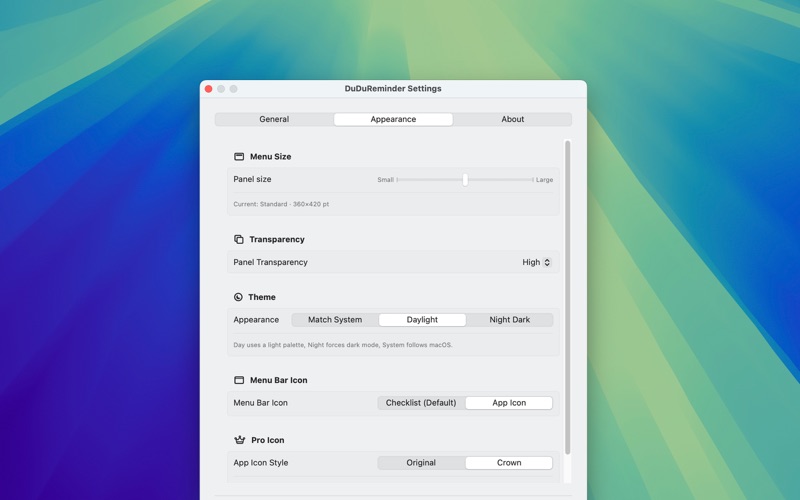Click the panel size slider knob
800x500 pixels.
tap(465, 180)
